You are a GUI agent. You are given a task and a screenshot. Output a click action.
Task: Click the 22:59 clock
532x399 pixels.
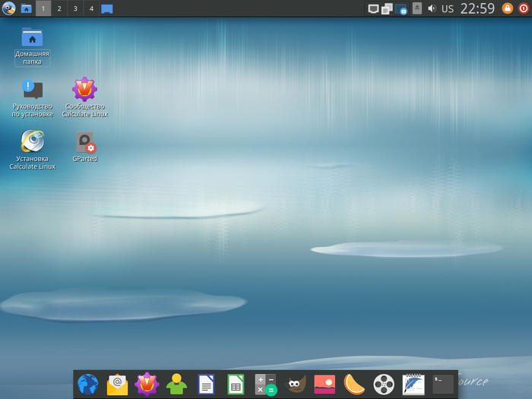click(x=477, y=8)
